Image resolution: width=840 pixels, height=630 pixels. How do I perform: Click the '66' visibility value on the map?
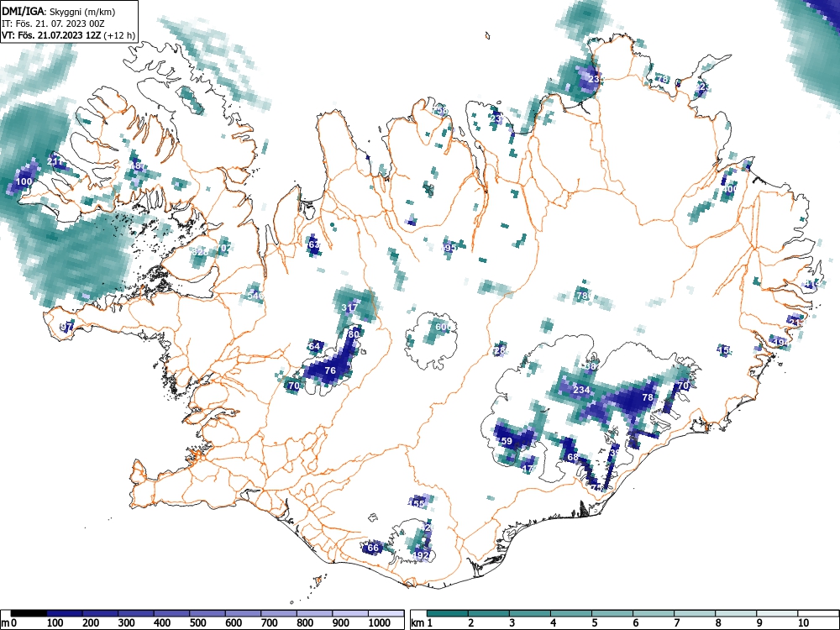point(373,548)
